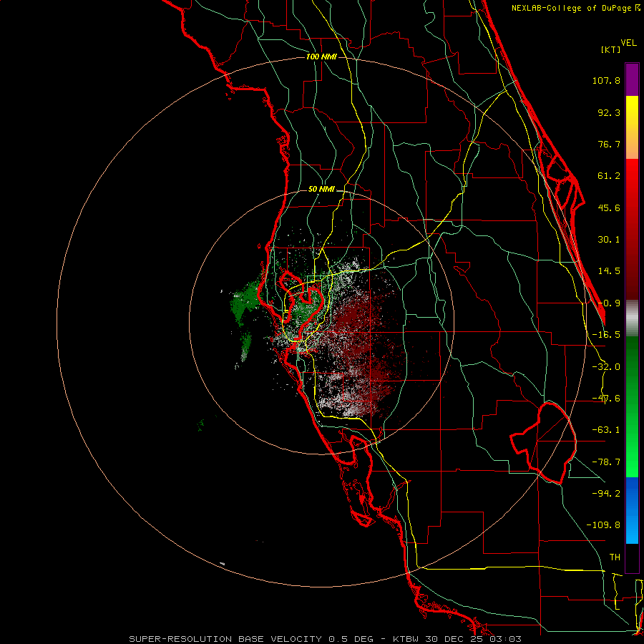The width and height of the screenshot is (644, 644).
Task: Pick the blue segment of the color bar
Action: (632, 510)
